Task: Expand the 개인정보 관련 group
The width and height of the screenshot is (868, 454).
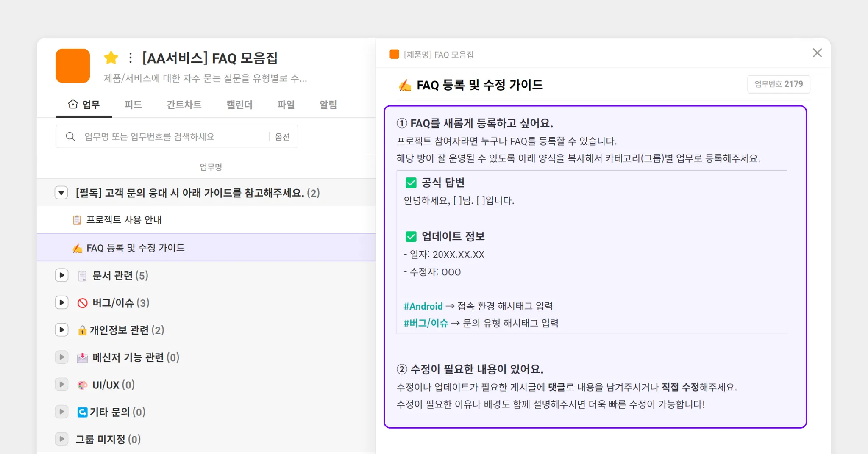Action: (x=62, y=330)
